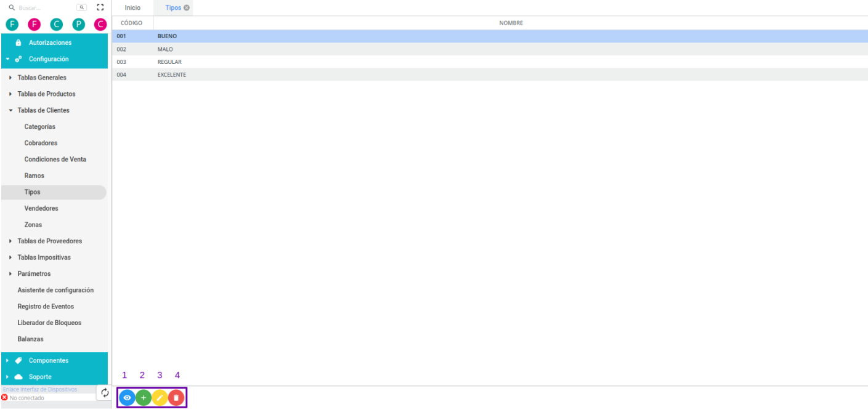Sort by the CÓDIGO column header

point(132,23)
